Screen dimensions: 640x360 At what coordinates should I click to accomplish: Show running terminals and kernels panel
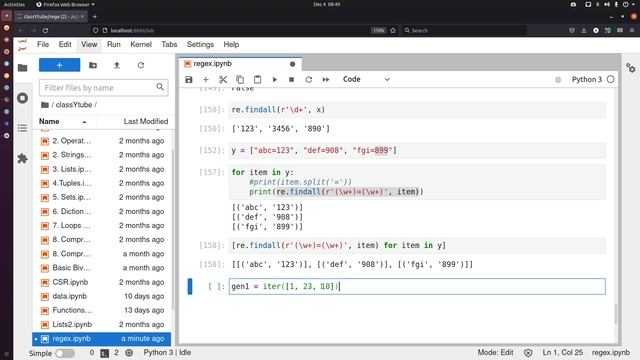(x=22, y=98)
